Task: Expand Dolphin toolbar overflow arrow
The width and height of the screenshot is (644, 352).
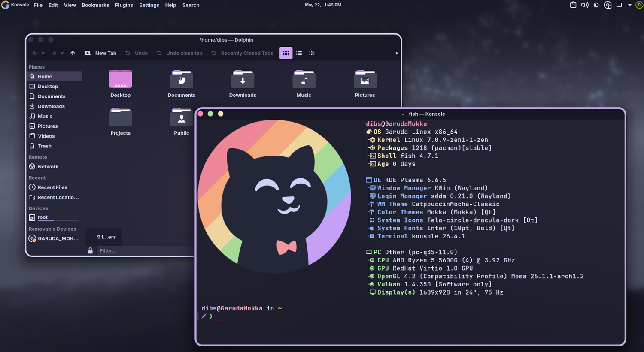Action: (397, 53)
